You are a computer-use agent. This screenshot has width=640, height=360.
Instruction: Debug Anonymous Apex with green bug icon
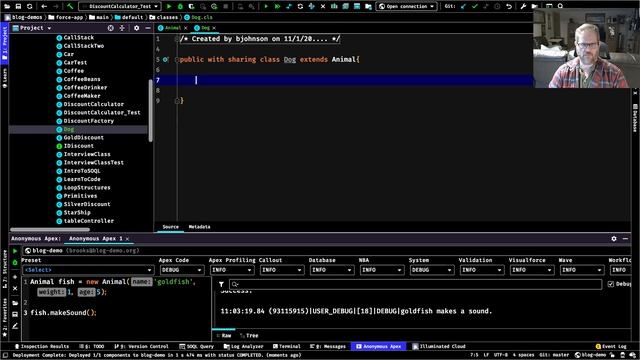[x=15, y=262]
